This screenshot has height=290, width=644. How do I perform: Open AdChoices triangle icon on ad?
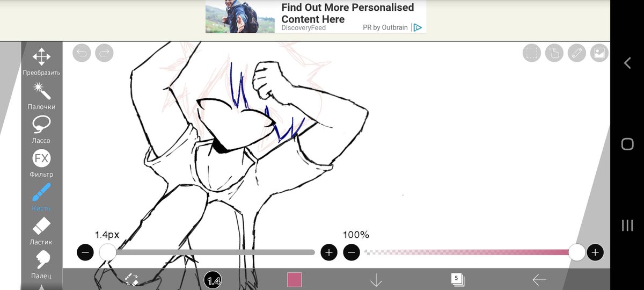(418, 27)
